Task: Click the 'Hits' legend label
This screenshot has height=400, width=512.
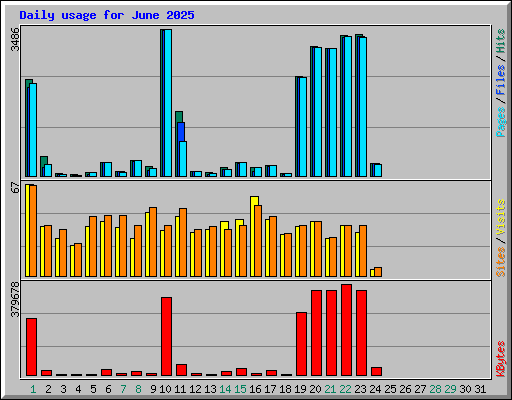Action: [x=501, y=41]
